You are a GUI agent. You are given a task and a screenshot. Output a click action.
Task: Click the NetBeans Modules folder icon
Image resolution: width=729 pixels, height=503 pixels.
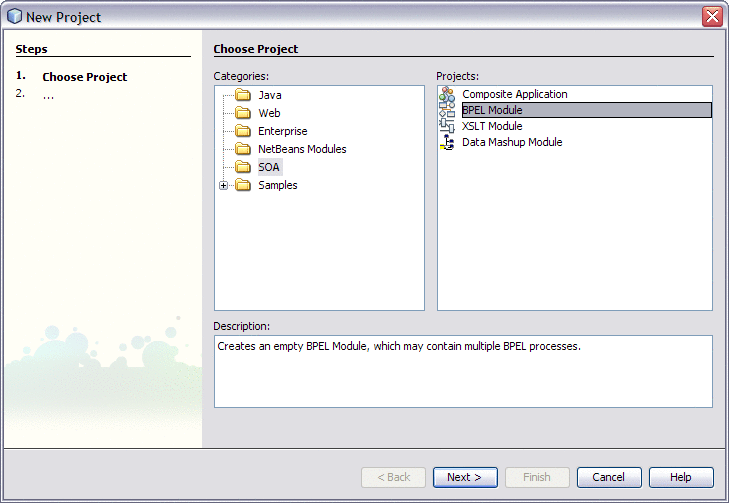[x=243, y=149]
